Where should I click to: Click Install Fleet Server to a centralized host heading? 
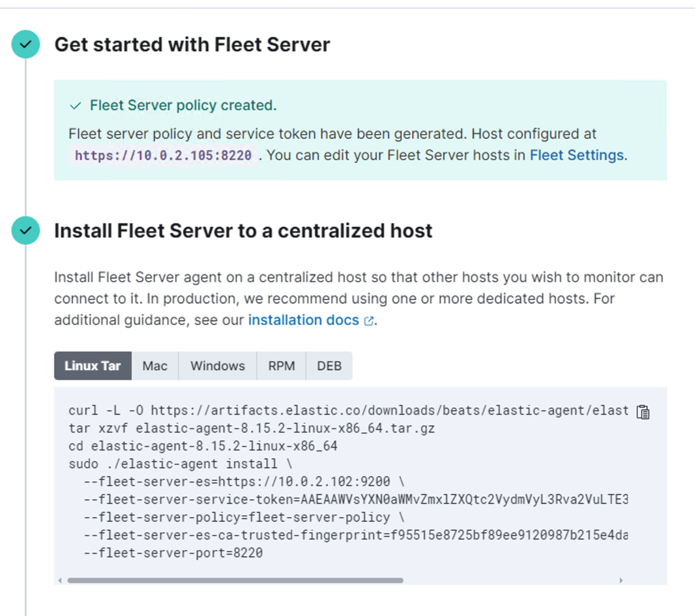pos(243,231)
